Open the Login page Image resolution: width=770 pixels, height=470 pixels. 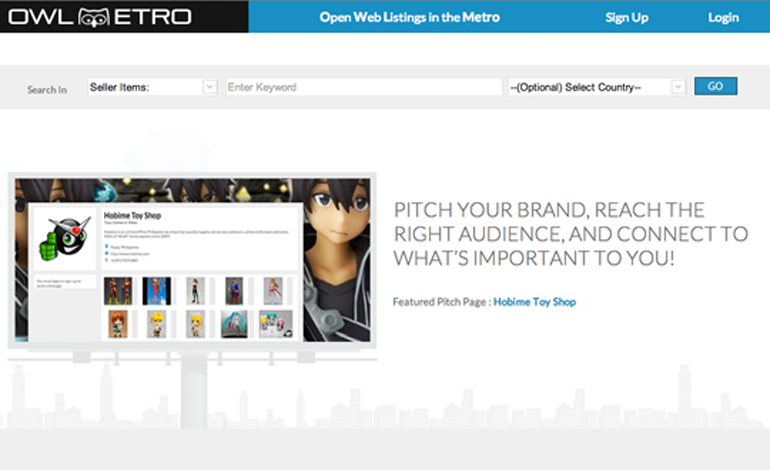pos(723,17)
